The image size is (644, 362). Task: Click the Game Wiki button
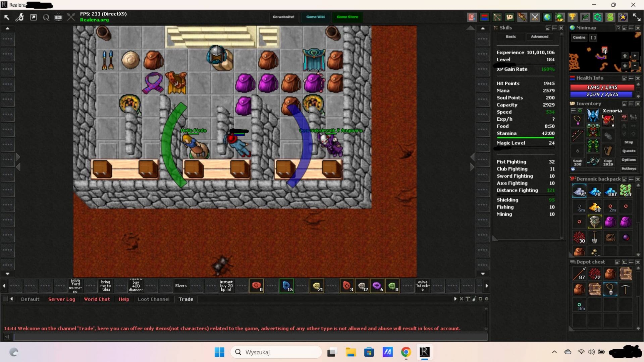(x=315, y=17)
